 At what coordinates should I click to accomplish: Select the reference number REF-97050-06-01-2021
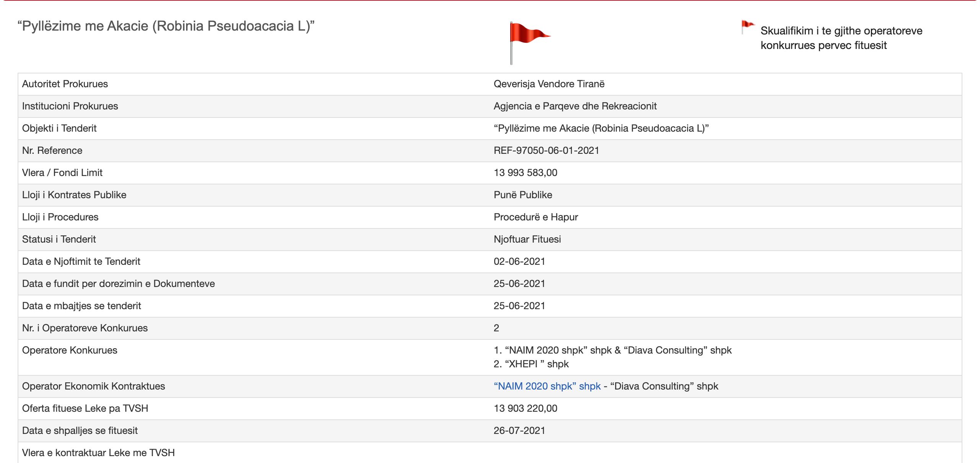tap(546, 150)
